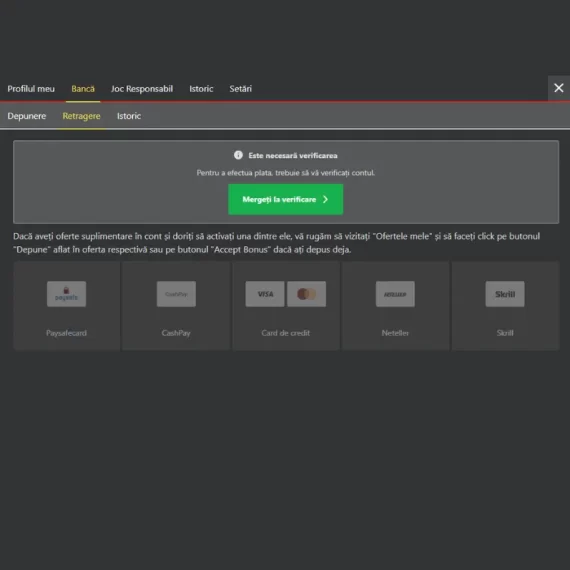The image size is (570, 570).
Task: Go to the top Istoric tab
Action: (201, 89)
